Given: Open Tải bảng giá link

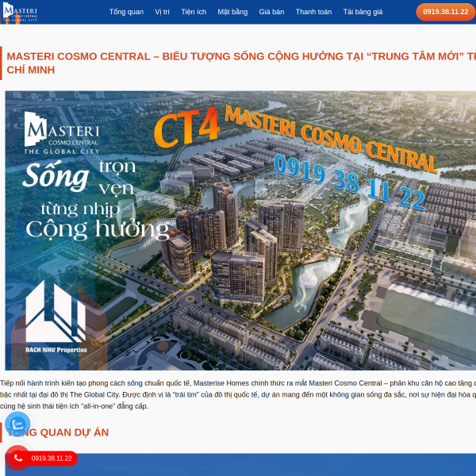Looking at the screenshot, I should tap(363, 12).
